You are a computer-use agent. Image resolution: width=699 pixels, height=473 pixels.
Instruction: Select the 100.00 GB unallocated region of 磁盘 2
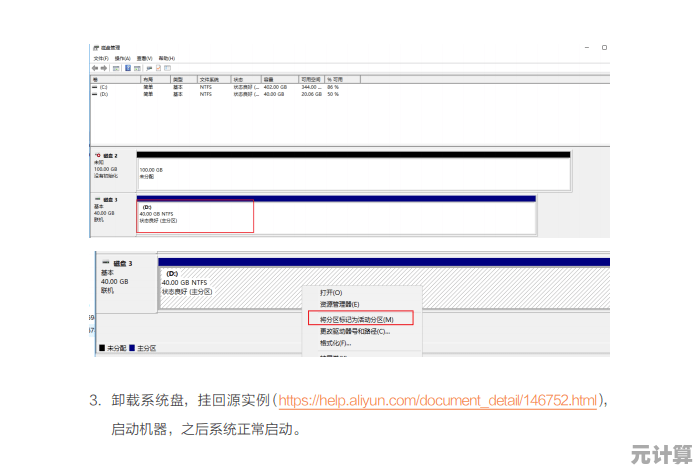coord(354,174)
